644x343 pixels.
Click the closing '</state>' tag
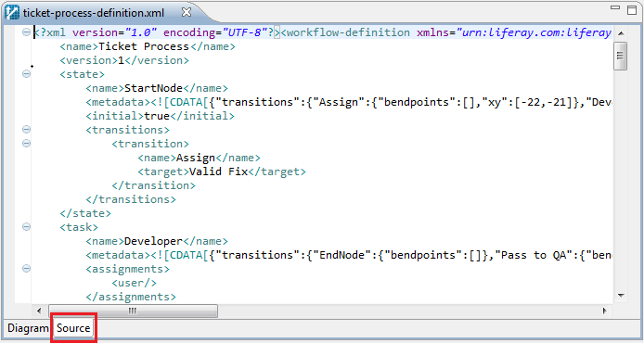point(85,213)
